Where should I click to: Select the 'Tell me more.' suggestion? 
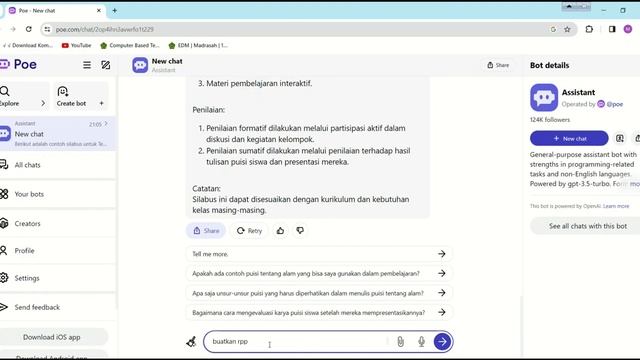coord(319,254)
